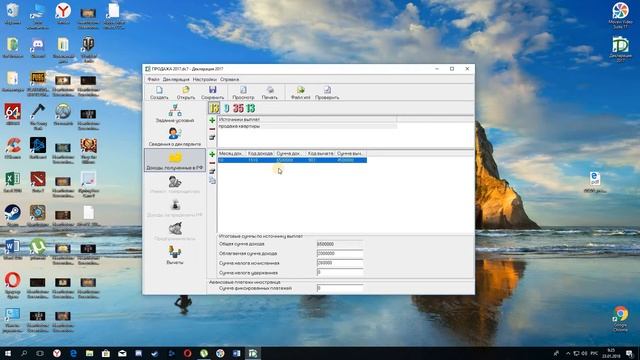Delete income row with red minus

212,163
